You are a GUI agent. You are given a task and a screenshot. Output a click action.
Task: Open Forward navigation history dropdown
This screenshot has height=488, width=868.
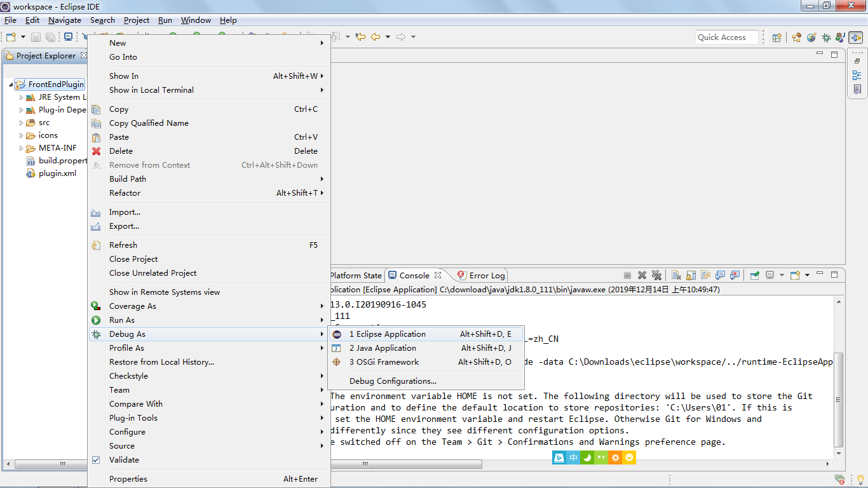click(413, 37)
